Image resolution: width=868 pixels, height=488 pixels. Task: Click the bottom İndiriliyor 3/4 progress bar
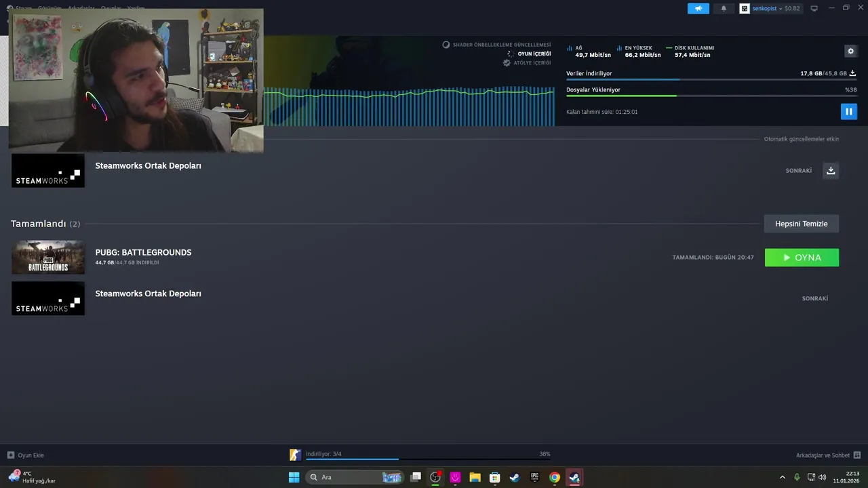click(x=428, y=460)
